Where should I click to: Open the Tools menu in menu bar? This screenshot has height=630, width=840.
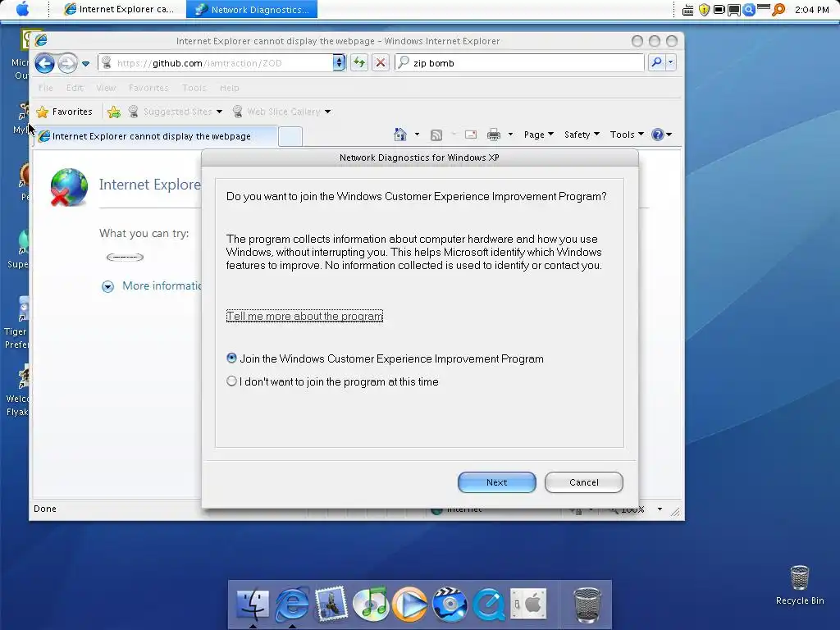tap(194, 88)
